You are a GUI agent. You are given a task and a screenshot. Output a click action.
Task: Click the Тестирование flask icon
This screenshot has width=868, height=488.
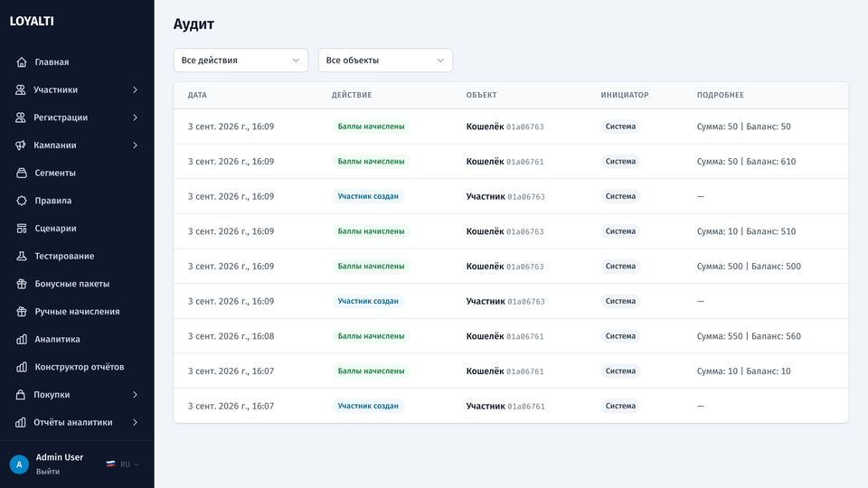[22, 256]
